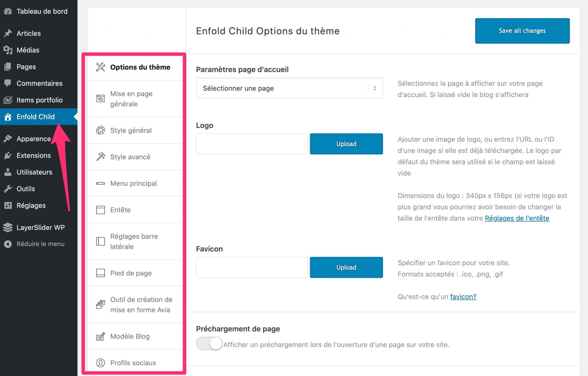This screenshot has width=588, height=376.
Task: Select the Options du thème wrench icon
Action: coord(100,67)
